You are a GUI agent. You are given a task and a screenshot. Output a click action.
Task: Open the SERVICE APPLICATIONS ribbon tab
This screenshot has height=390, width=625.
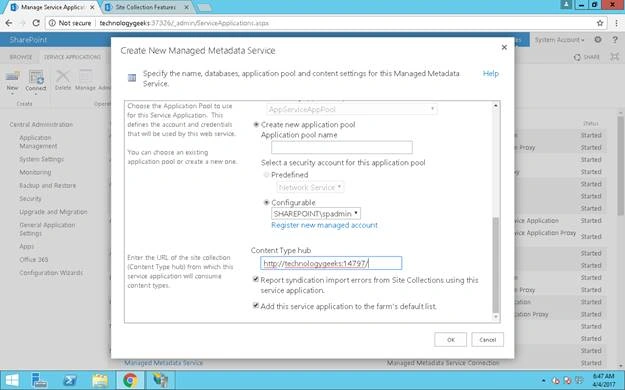tap(72, 57)
